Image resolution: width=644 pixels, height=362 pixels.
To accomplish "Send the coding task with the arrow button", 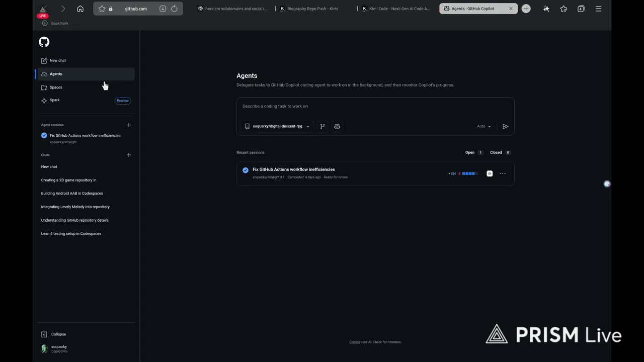I will pos(505,127).
